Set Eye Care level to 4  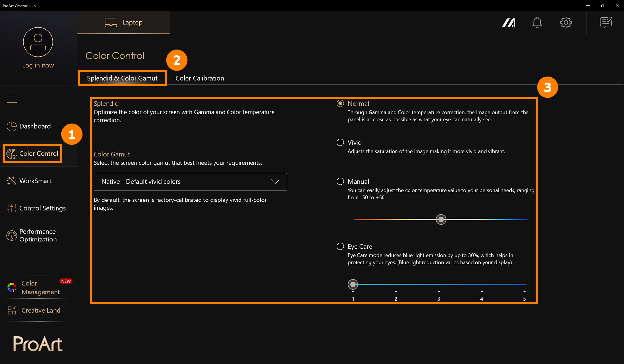point(482,292)
